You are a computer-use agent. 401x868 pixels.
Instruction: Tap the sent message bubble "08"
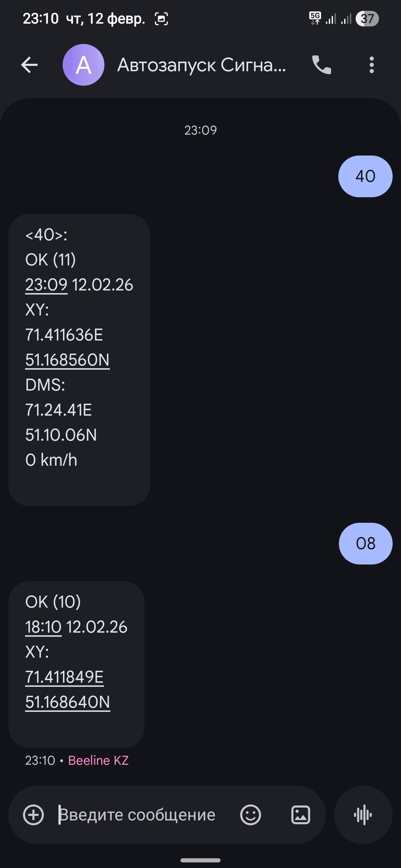pyautogui.click(x=366, y=544)
